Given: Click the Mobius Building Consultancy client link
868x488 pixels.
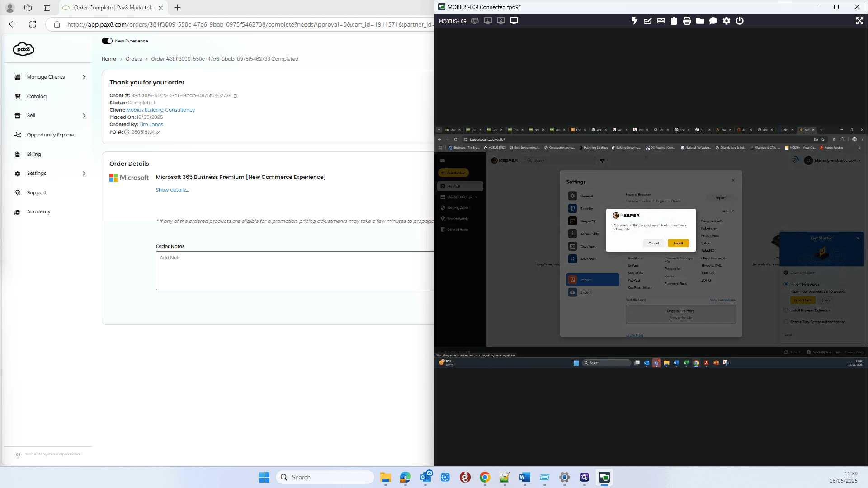Looking at the screenshot, I should tap(160, 110).
